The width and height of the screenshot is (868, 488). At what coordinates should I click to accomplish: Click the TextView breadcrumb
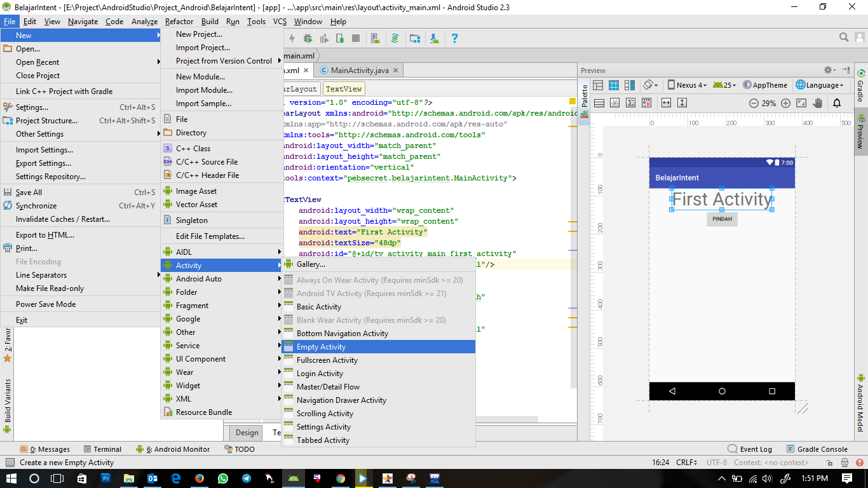coord(343,89)
